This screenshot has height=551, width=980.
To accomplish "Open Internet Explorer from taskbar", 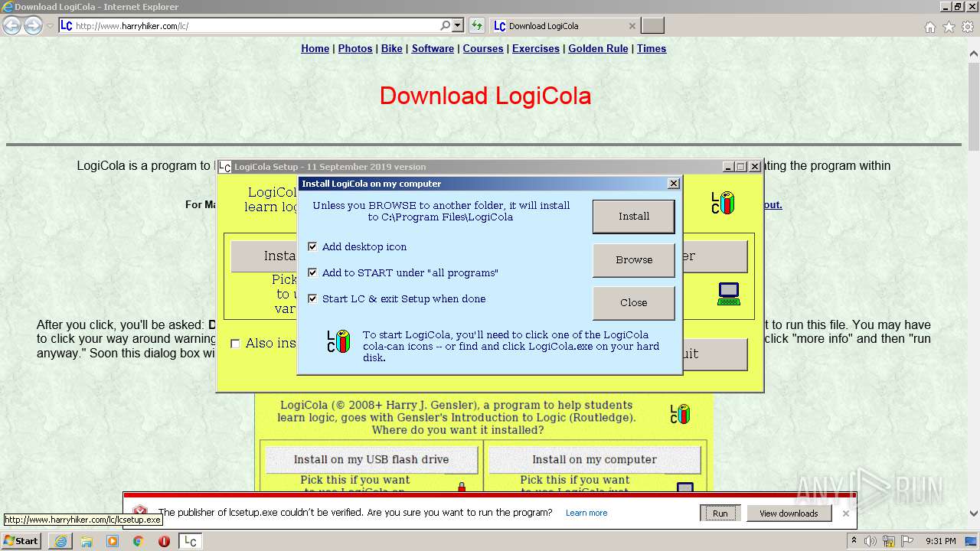I will pyautogui.click(x=60, y=541).
